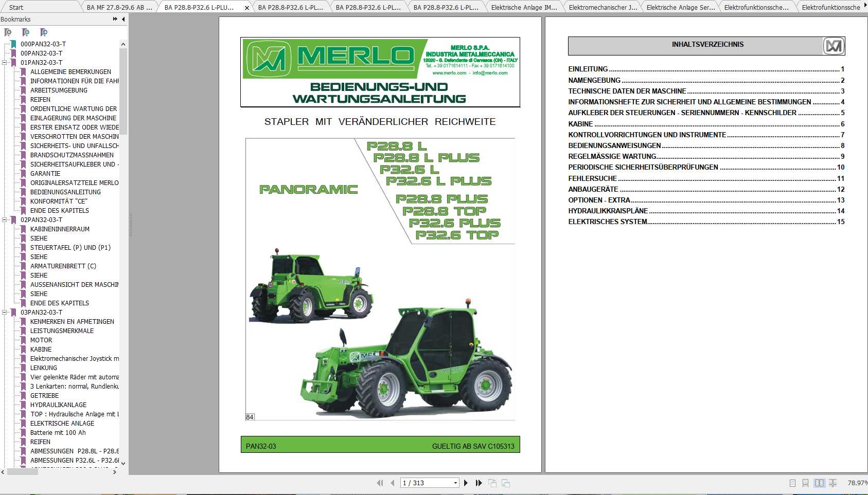Click bookmarks scroll up arrow

click(123, 44)
